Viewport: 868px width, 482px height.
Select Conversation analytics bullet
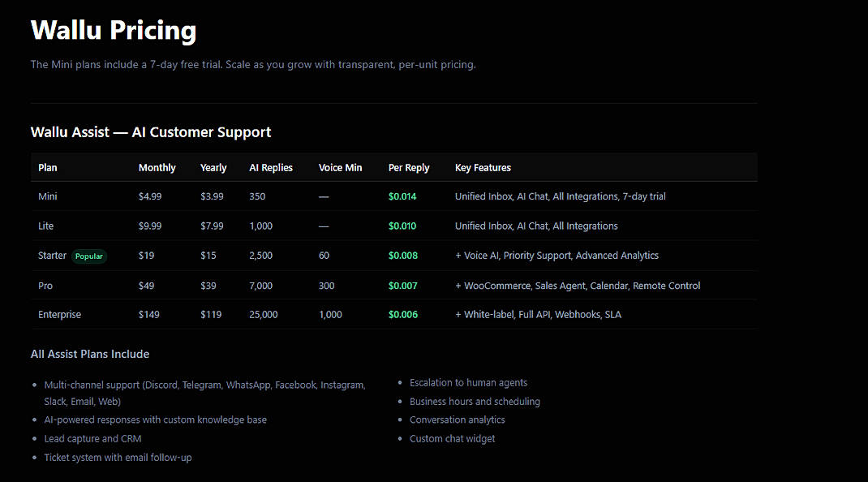pos(458,420)
